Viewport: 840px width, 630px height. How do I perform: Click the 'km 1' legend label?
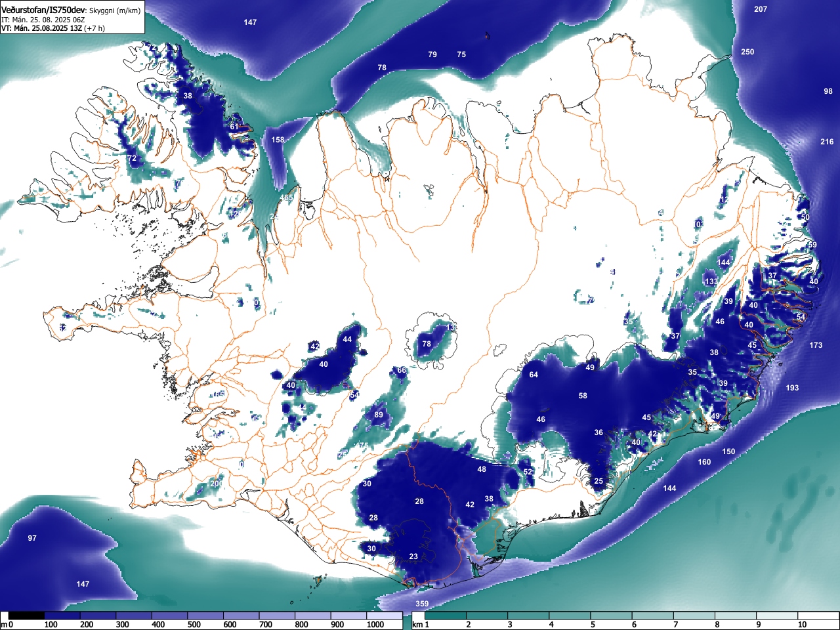(x=421, y=625)
